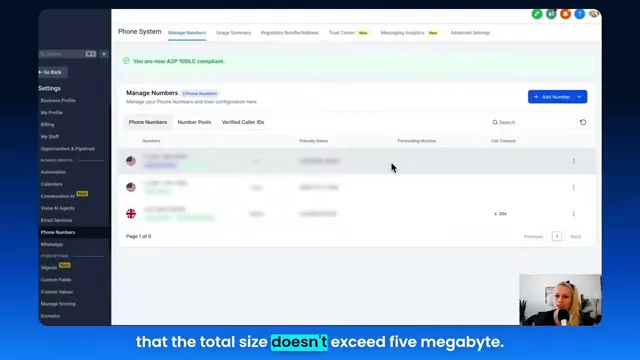Screen dimensions: 640x360
Task: Switch to the Manage Numbers tab
Action: click(187, 33)
